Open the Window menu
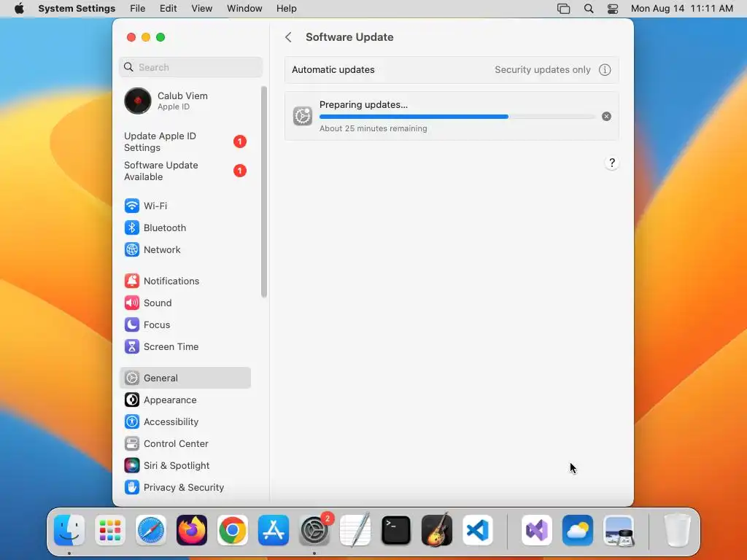Screen dimensions: 747x560 coord(244,9)
